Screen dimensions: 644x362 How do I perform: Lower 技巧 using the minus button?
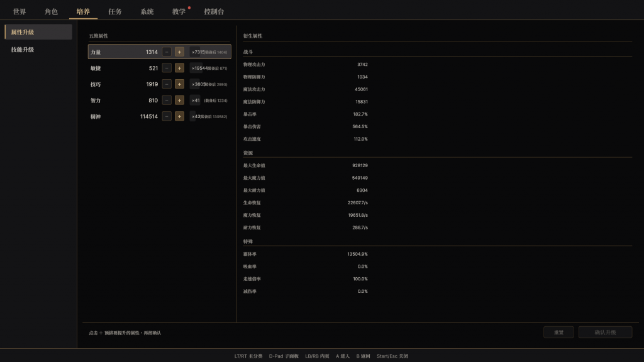tap(167, 84)
